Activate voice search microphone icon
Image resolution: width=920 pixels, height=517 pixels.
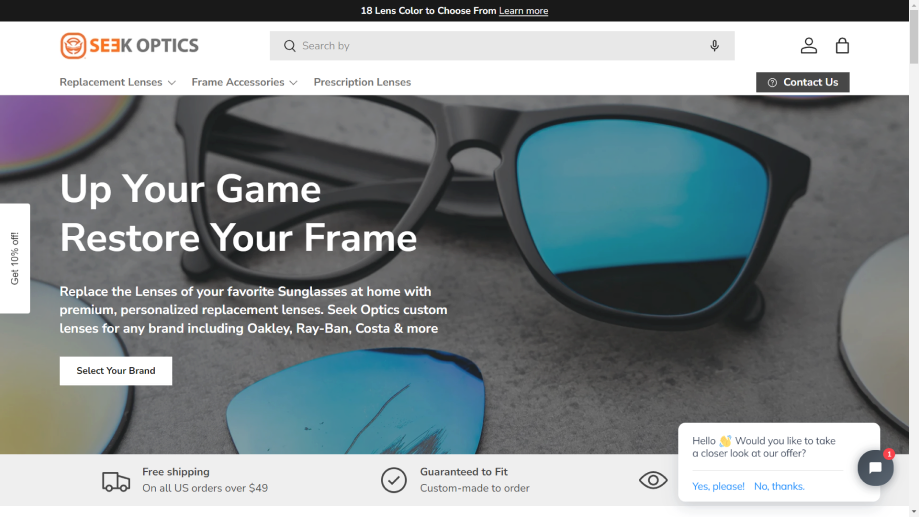tap(714, 46)
